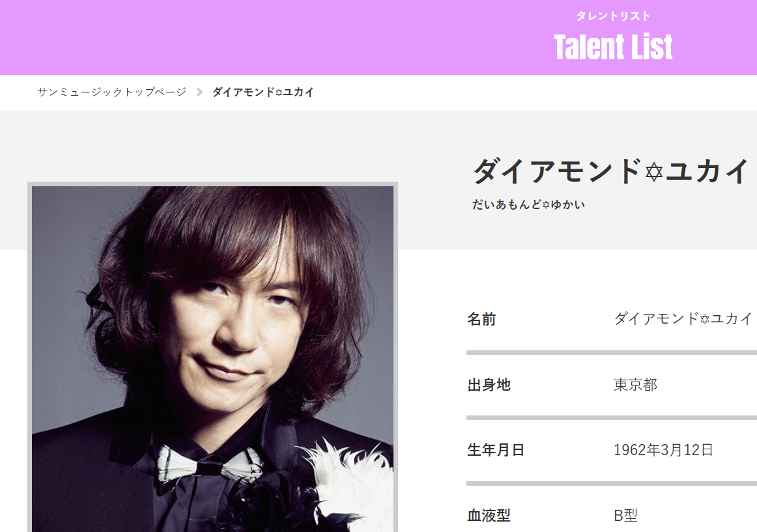Click the breadcrumb chevron arrow separator
757x532 pixels.
coord(199,92)
